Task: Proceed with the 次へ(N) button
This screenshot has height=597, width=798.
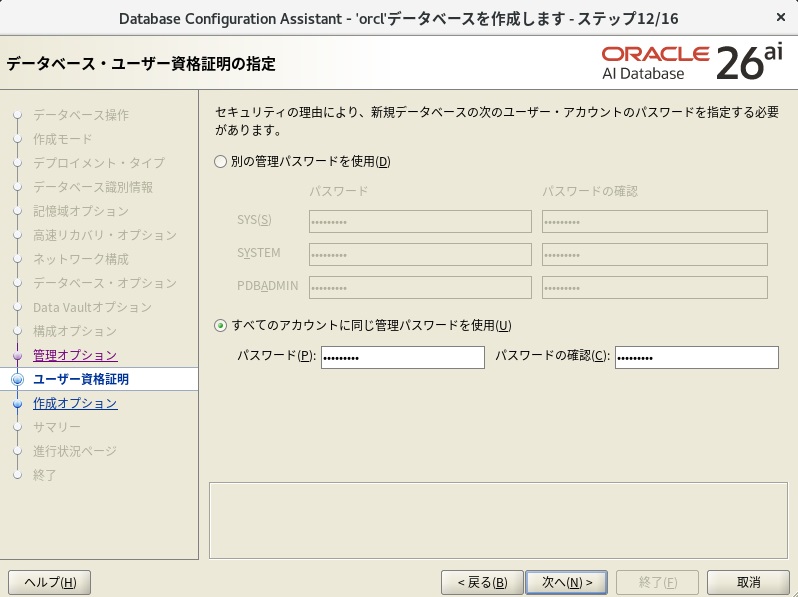Action: [566, 582]
